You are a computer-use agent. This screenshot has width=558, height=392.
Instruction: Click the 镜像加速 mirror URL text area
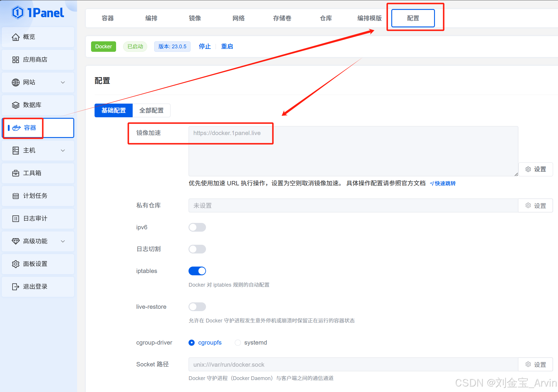click(353, 151)
